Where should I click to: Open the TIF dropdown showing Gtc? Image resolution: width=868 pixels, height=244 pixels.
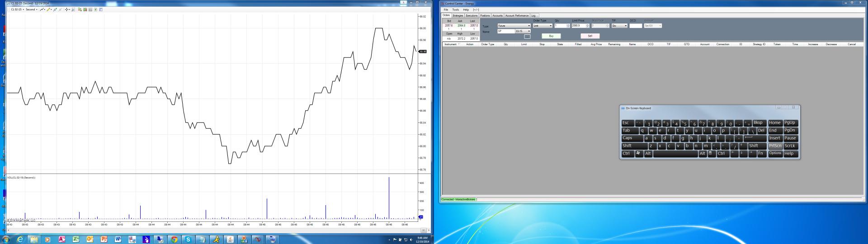tap(619, 26)
